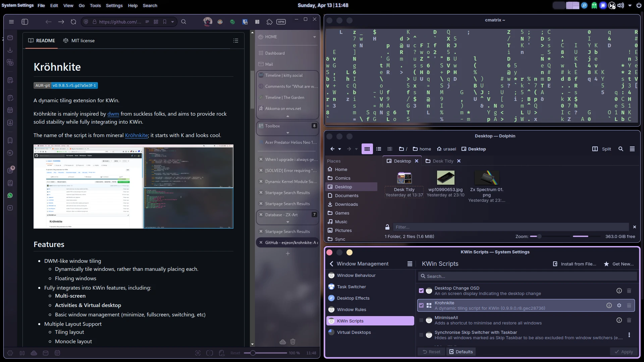Go forward in browser history

[61, 22]
